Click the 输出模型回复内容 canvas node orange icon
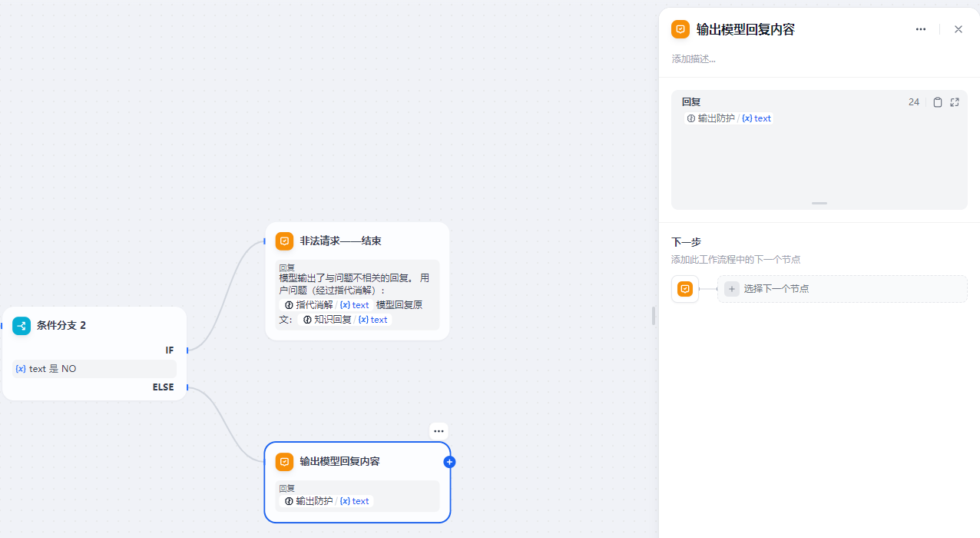The image size is (980, 538). click(285, 462)
